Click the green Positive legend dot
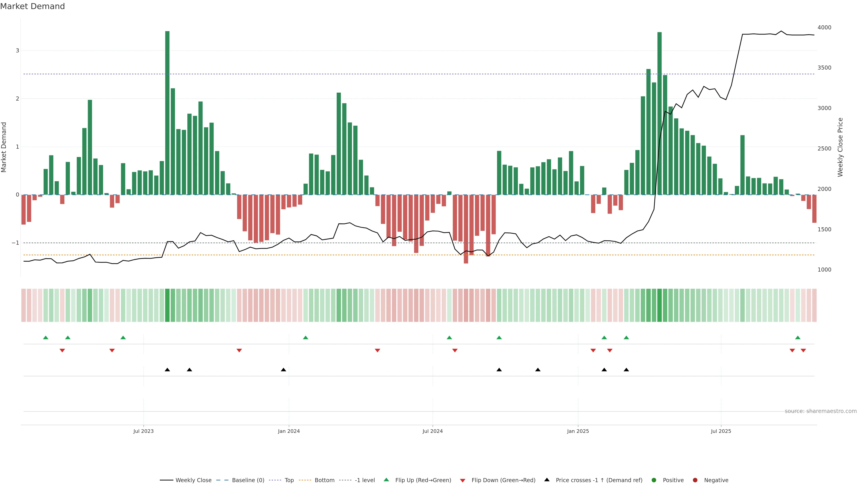Screen dimensions: 868x488 [x=654, y=480]
